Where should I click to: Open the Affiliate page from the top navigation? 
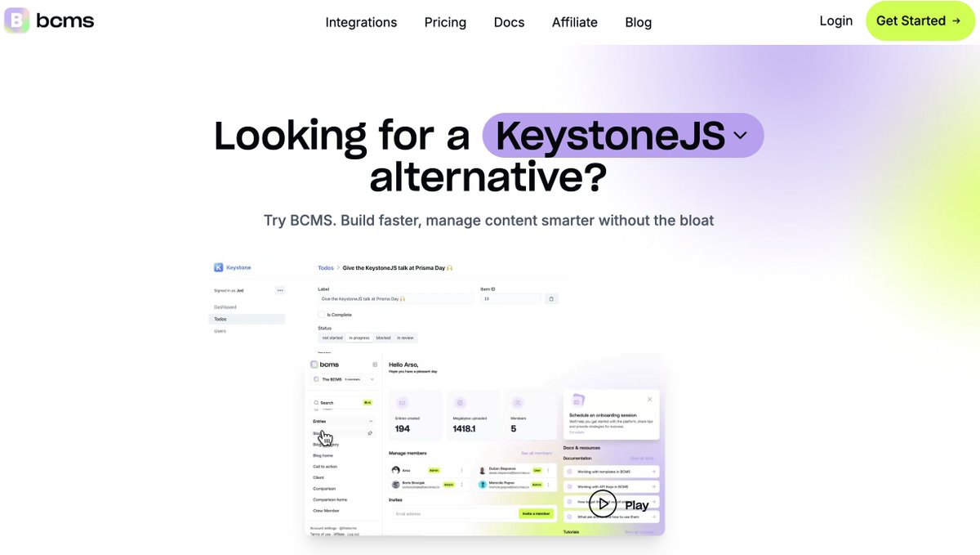[574, 22]
